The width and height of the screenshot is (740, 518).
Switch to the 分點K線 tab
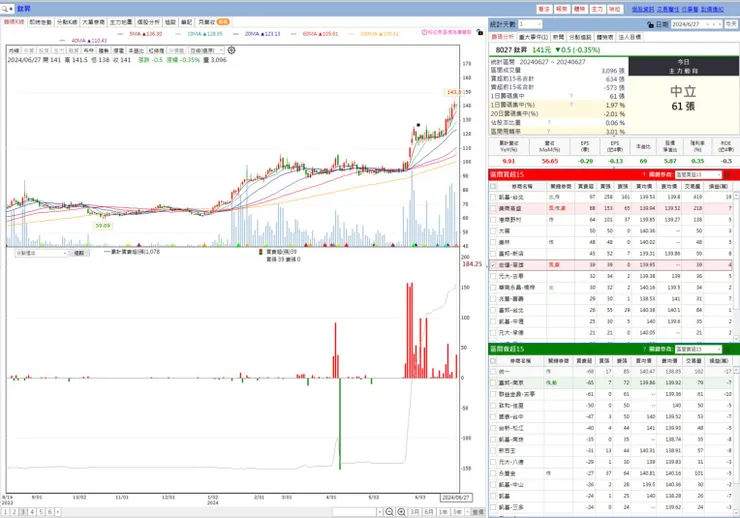point(67,22)
